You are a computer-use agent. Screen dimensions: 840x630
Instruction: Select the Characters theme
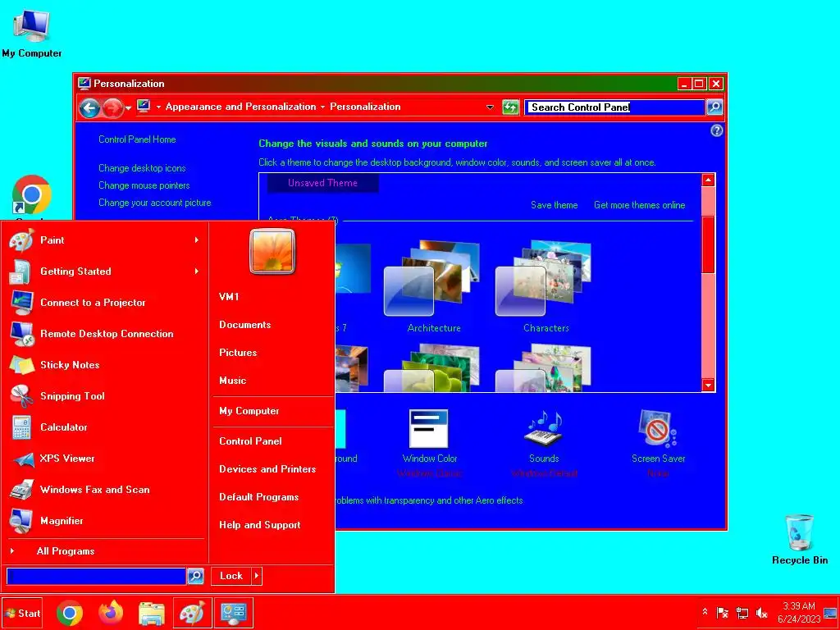(546, 286)
